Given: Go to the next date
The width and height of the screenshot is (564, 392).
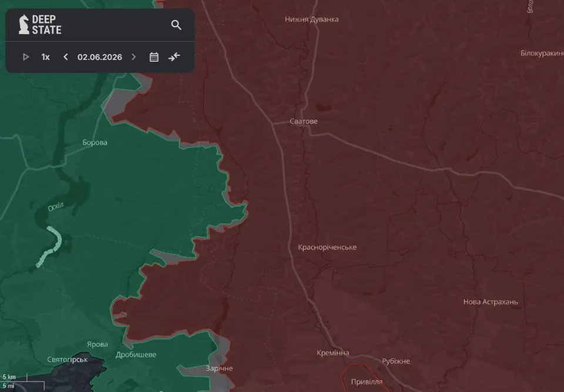Looking at the screenshot, I should click(x=134, y=57).
